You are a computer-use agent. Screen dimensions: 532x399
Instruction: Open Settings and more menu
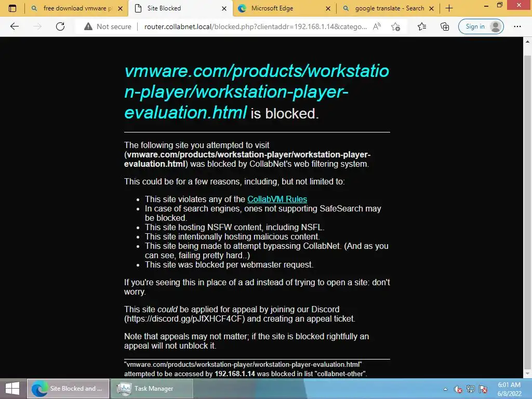[x=517, y=26]
